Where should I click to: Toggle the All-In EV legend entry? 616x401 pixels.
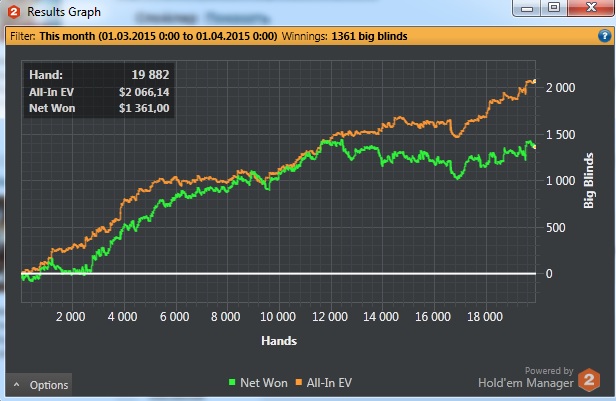324,383
